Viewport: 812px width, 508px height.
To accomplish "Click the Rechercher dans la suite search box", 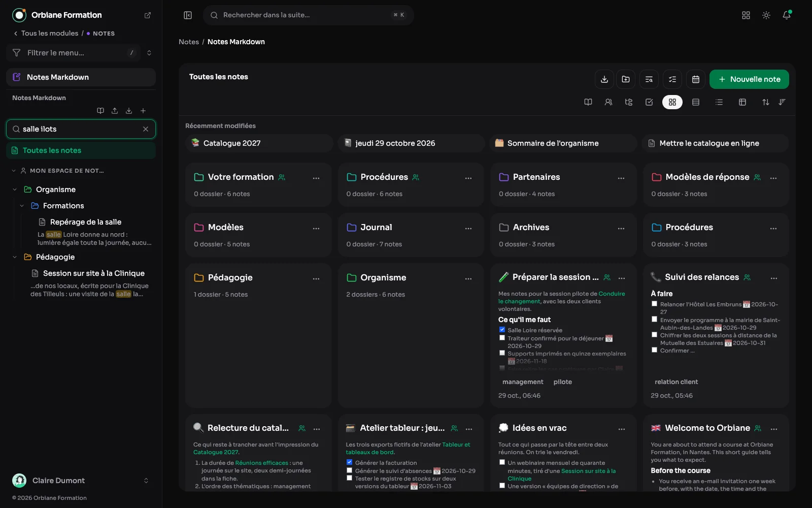I will click(x=309, y=15).
